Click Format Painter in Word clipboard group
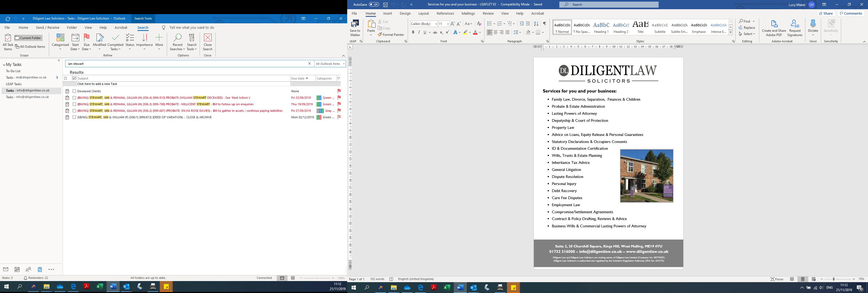 [391, 35]
